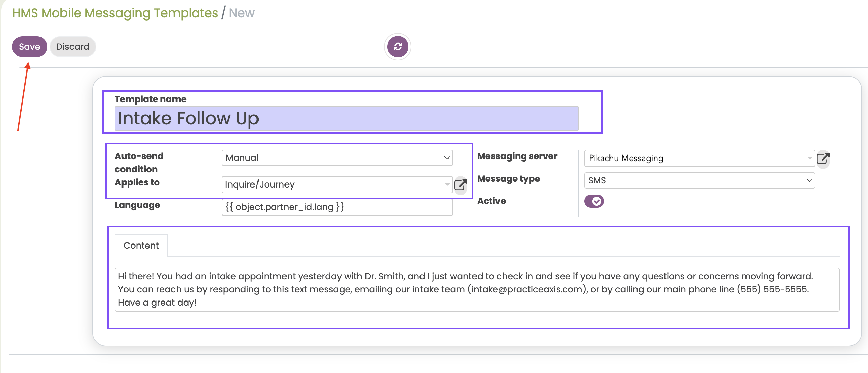
Task: Switch to the Content tab
Action: (x=141, y=246)
